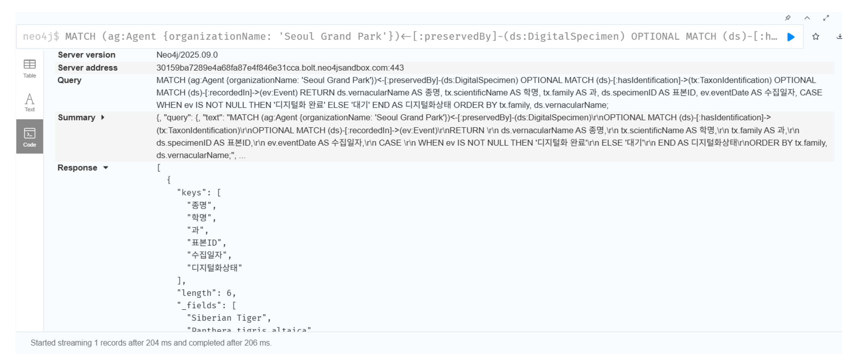The image size is (868, 363).
Task: Download results with export icon
Action: pyautogui.click(x=839, y=37)
